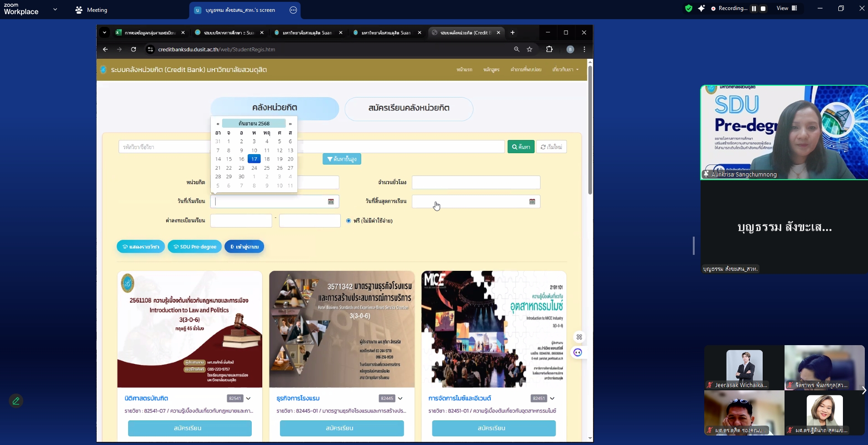Click the green ค้นหา search button
868x445 pixels.
[x=520, y=147]
